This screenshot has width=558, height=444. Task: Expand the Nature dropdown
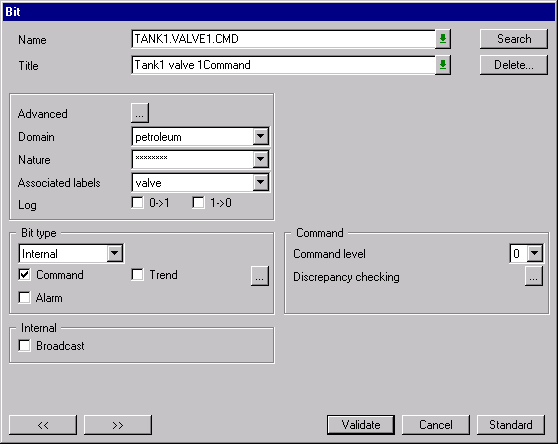[x=260, y=159]
